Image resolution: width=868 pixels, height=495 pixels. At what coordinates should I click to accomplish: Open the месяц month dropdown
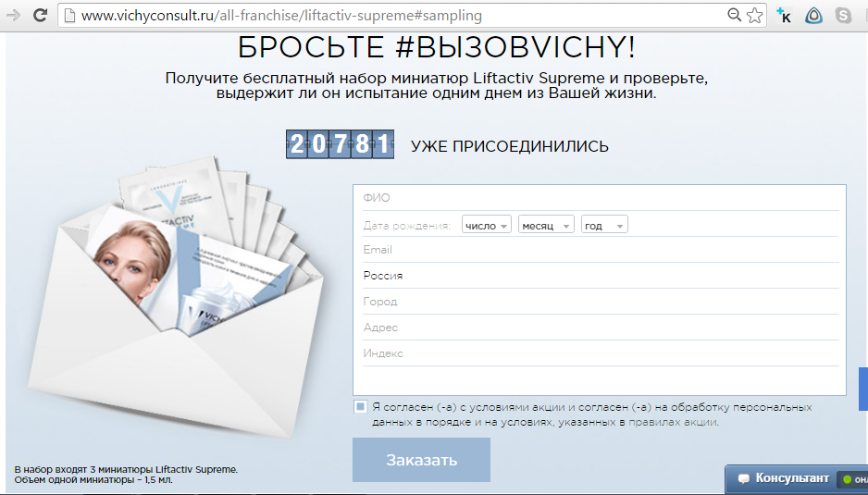click(546, 226)
